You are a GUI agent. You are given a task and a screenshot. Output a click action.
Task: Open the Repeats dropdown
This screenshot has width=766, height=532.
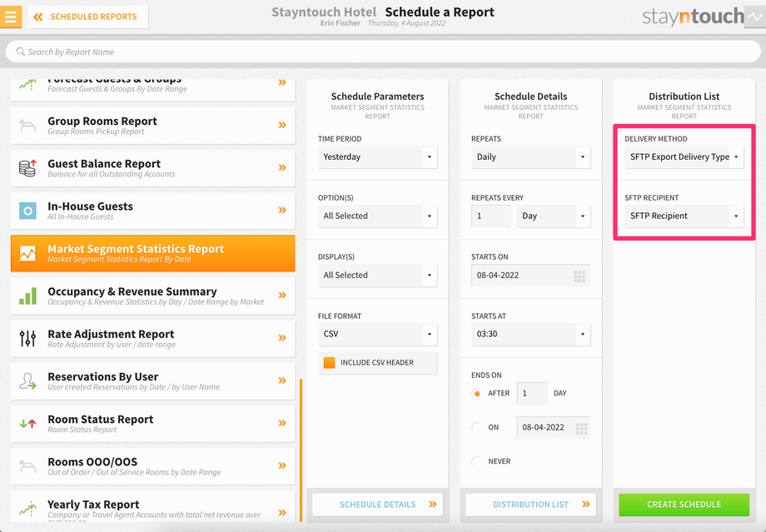click(531, 157)
